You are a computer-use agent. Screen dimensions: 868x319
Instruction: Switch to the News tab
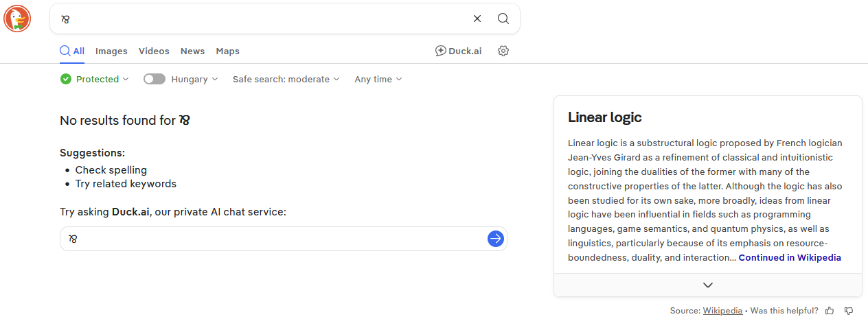click(x=192, y=51)
